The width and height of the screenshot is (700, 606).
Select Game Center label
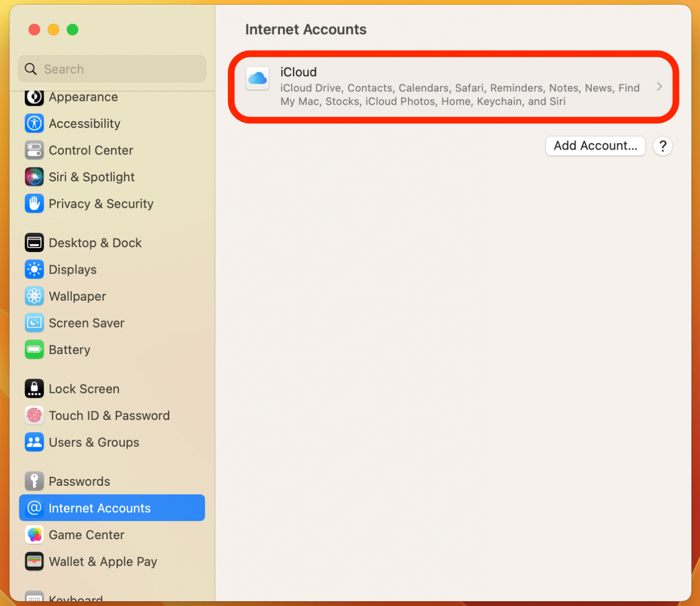[87, 535]
